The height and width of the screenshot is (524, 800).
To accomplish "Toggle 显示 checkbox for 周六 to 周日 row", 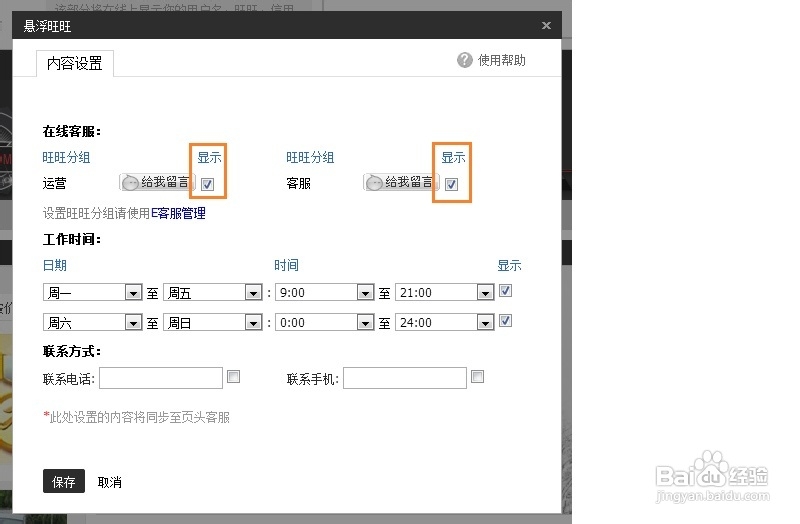I will (x=505, y=321).
